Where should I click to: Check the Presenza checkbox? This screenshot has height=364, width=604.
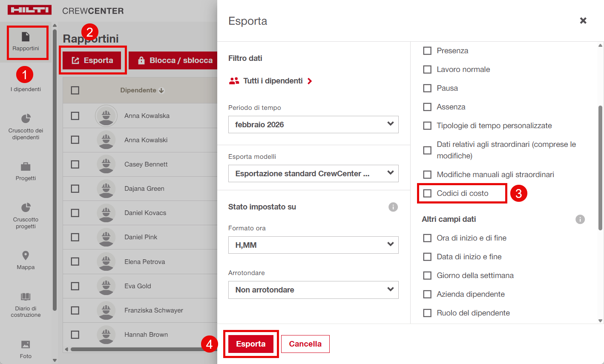427,51
